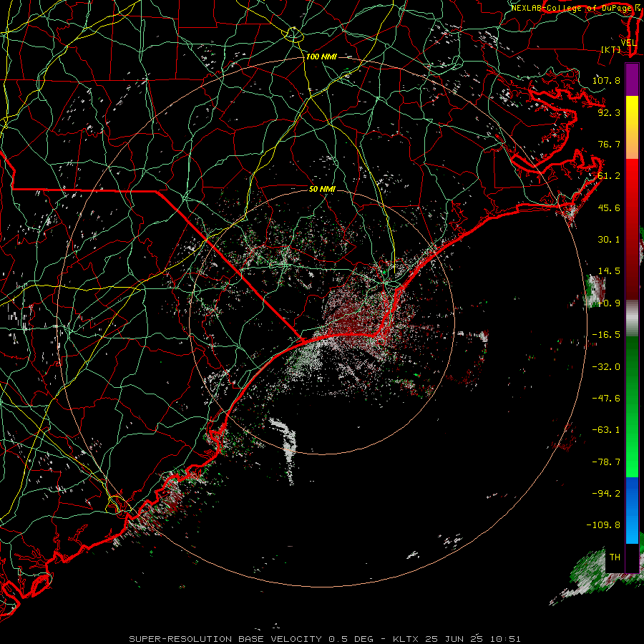Screen dimensions: 644x644
Task: Click the TH label at legend bottom
Action: pos(615,557)
